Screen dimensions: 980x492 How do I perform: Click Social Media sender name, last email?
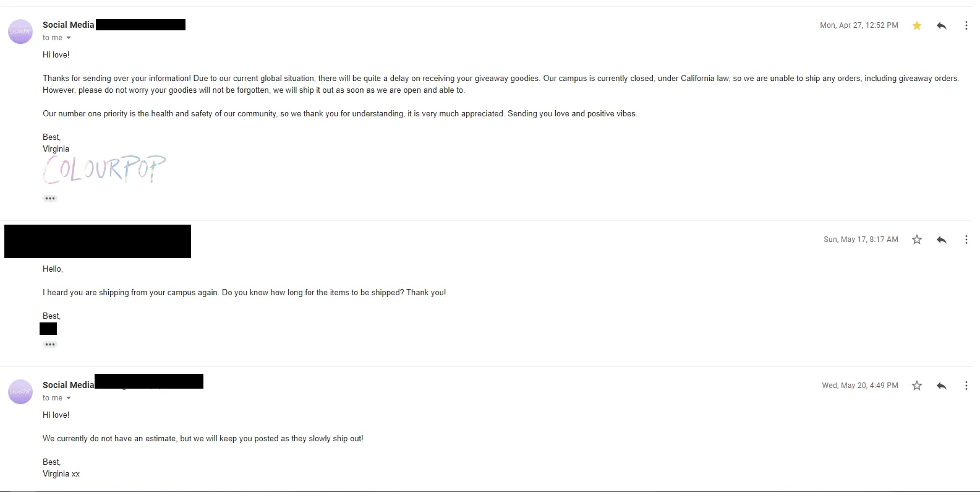click(x=68, y=385)
